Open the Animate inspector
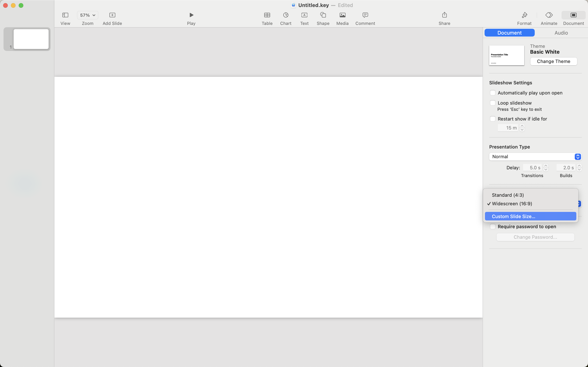The height and width of the screenshot is (367, 588). tap(549, 15)
